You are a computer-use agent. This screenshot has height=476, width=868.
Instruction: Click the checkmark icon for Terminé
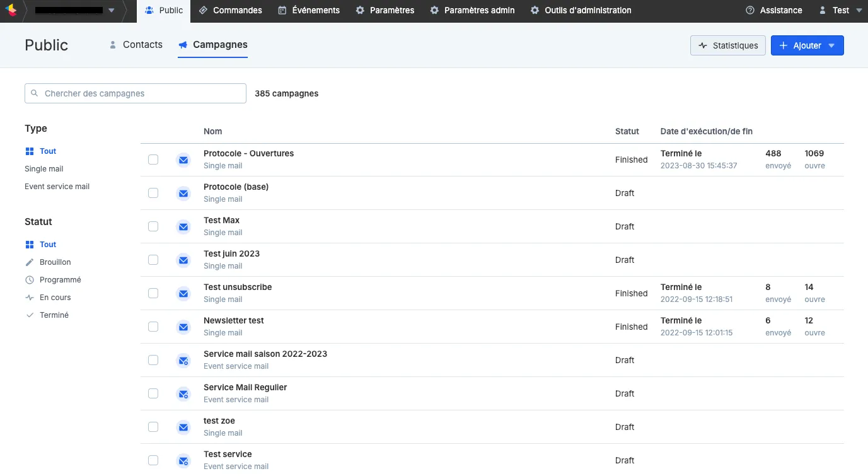(29, 315)
